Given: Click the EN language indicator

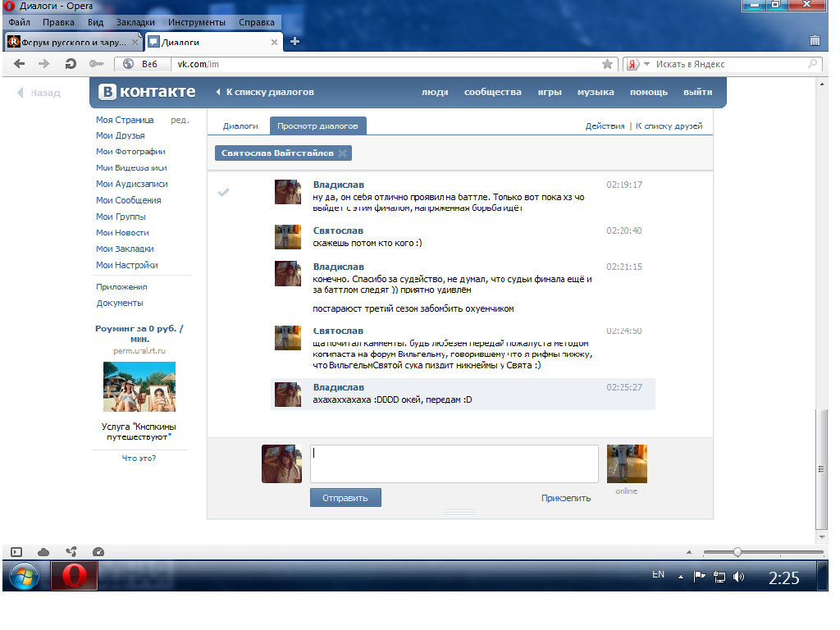Looking at the screenshot, I should pyautogui.click(x=659, y=575).
